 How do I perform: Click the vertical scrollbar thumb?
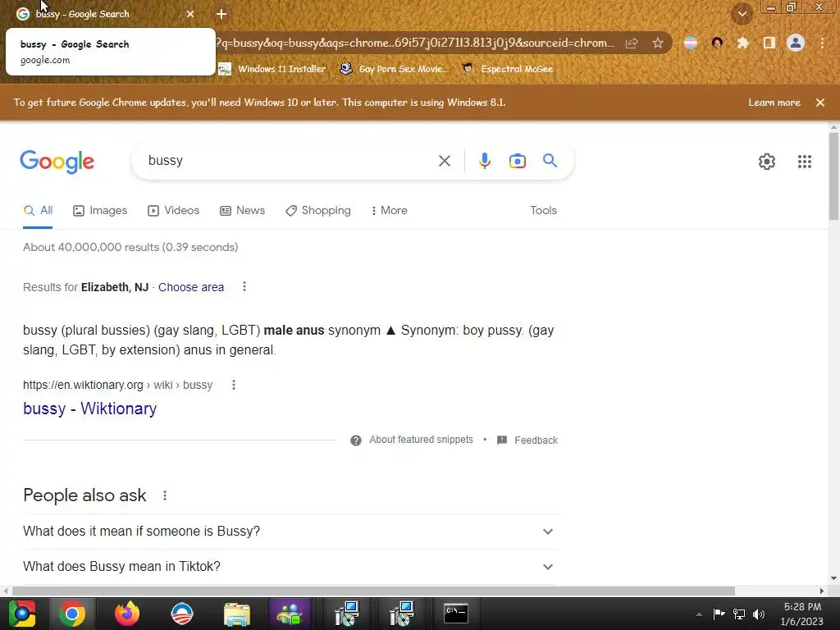(833, 176)
